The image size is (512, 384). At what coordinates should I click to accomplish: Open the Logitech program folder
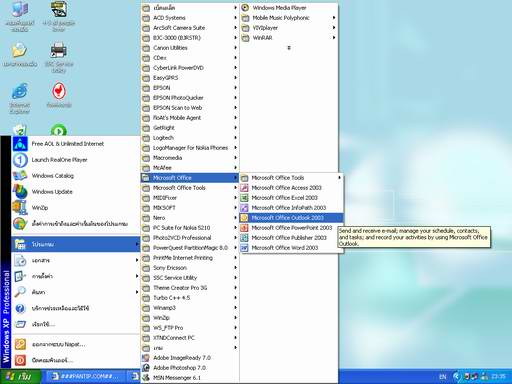click(x=189, y=138)
